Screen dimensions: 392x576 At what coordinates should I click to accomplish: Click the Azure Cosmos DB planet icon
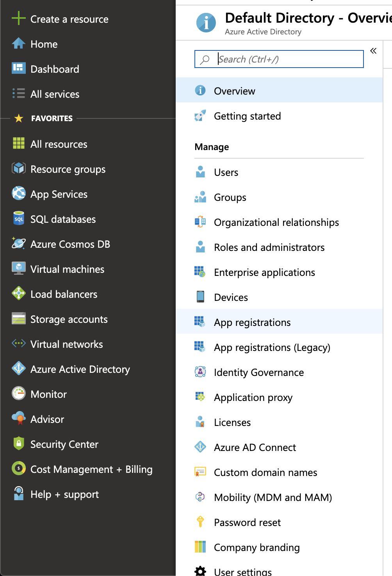click(18, 243)
